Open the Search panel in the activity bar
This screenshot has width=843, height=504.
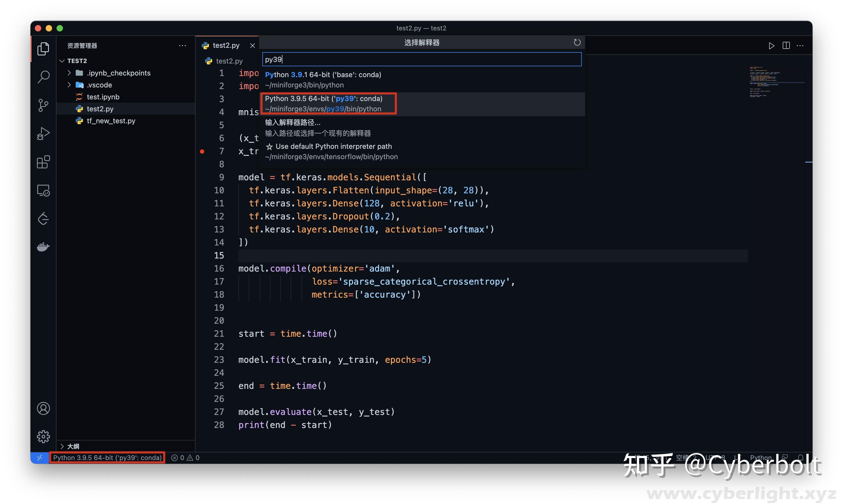click(43, 77)
